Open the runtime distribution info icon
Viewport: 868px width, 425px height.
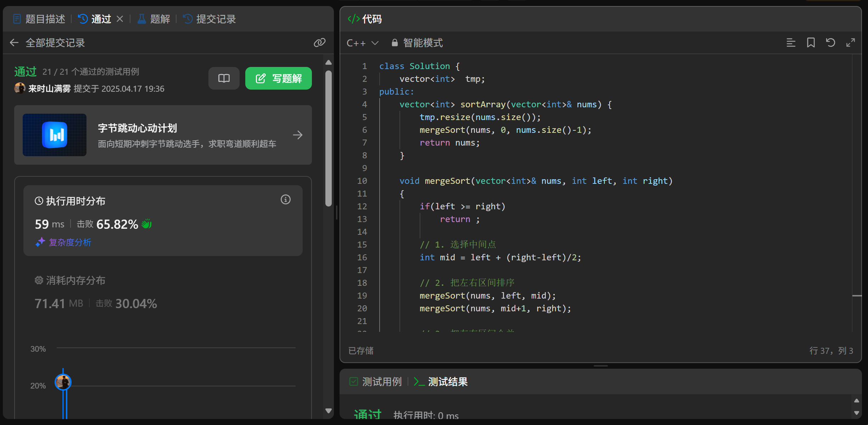[285, 200]
